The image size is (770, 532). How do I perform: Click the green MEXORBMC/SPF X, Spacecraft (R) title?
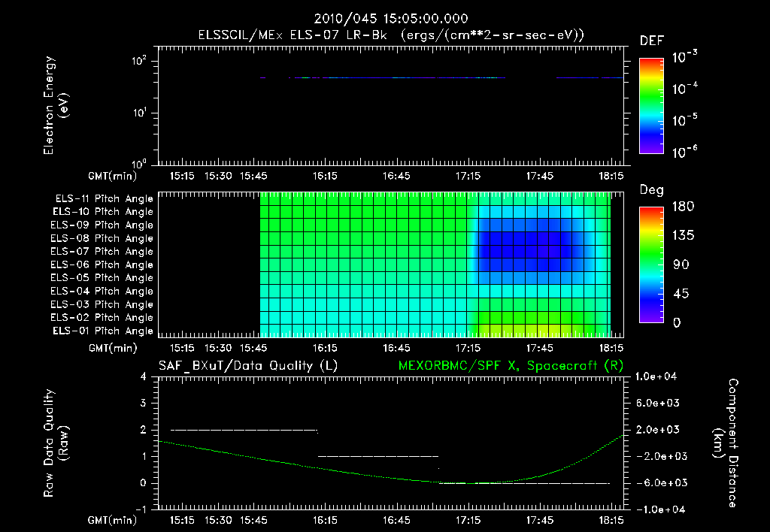tap(511, 366)
